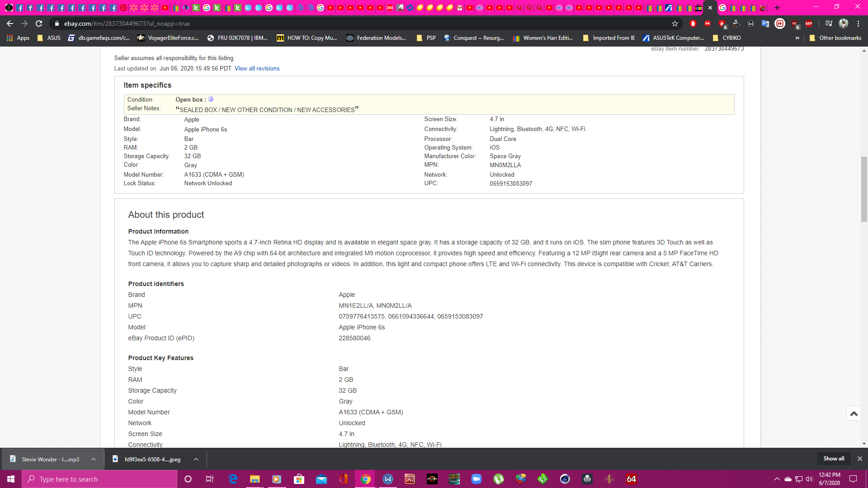This screenshot has width=868, height=488.
Task: Open a new browser tab
Action: click(777, 8)
